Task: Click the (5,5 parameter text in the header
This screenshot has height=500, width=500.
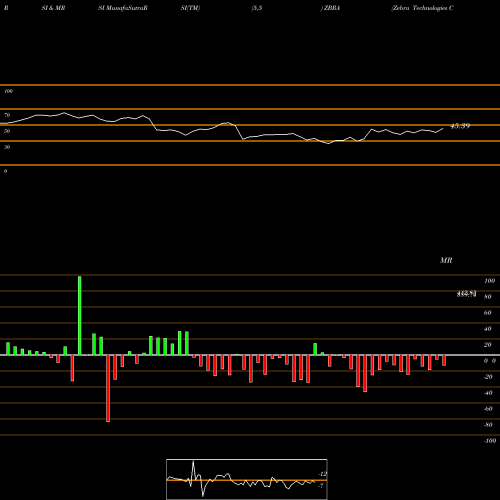Action: pos(257,8)
